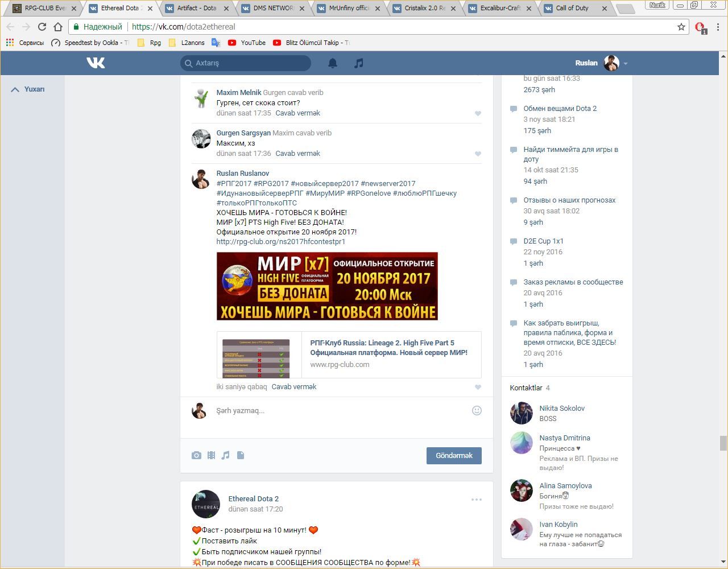Switch to the Call of Duty tab
The image size is (728, 569).
pyautogui.click(x=576, y=9)
